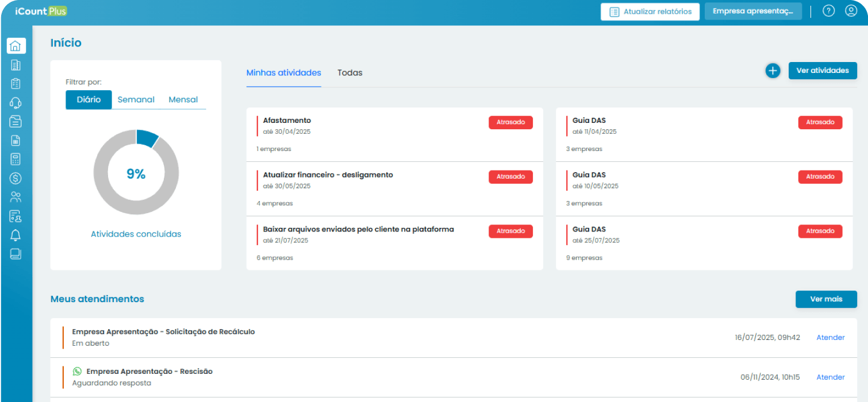Open the people icon in sidebar
Viewport: 868px width, 402px height.
[x=16, y=198]
